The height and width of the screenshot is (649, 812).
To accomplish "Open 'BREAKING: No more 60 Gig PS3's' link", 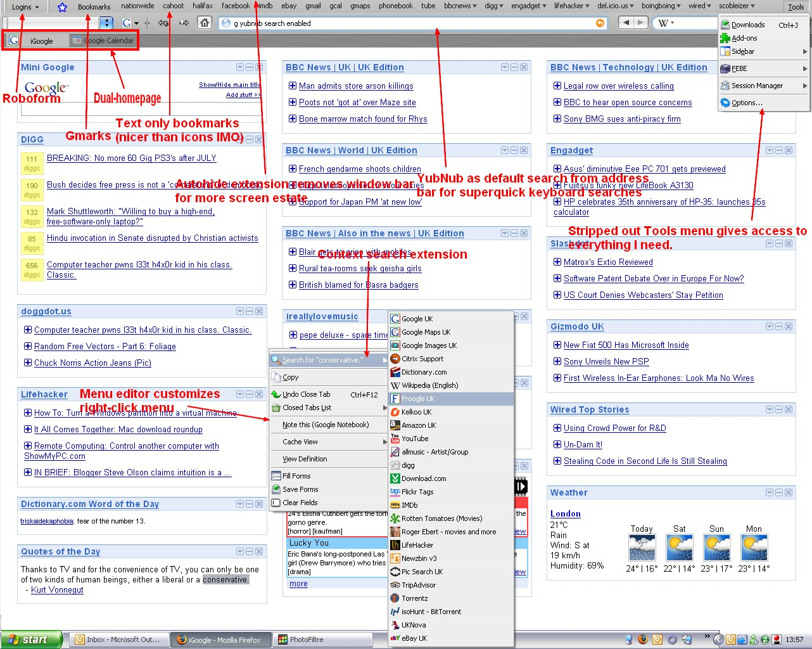I will tap(131, 158).
